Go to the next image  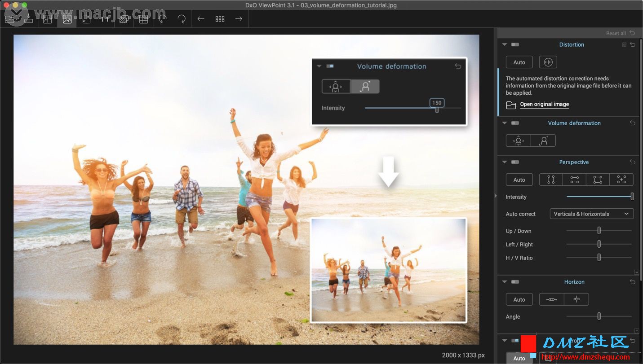239,19
